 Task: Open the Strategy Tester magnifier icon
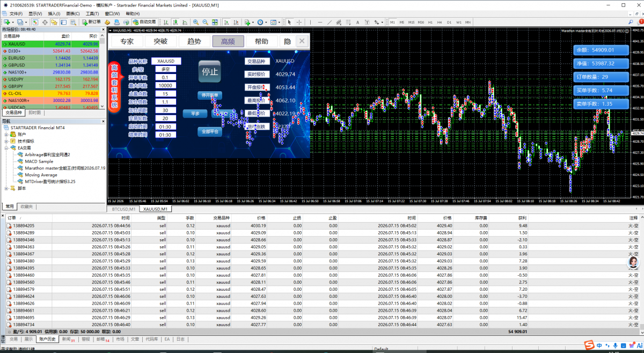point(74,22)
